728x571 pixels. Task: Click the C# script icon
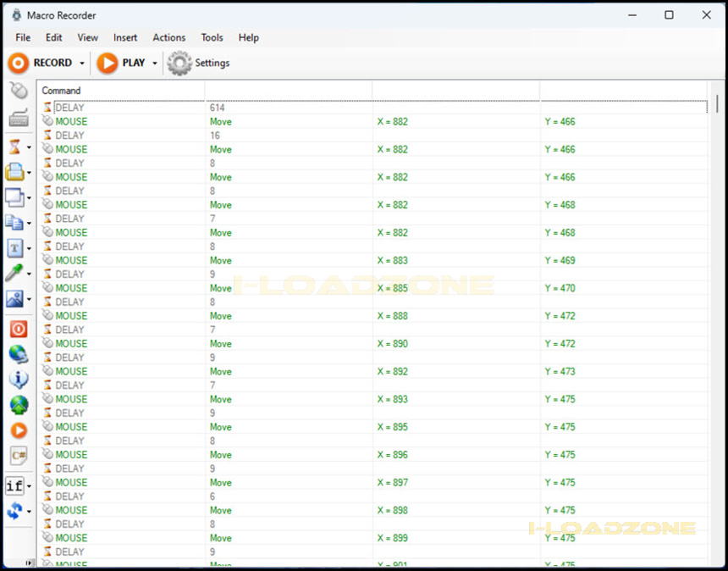tap(19, 456)
